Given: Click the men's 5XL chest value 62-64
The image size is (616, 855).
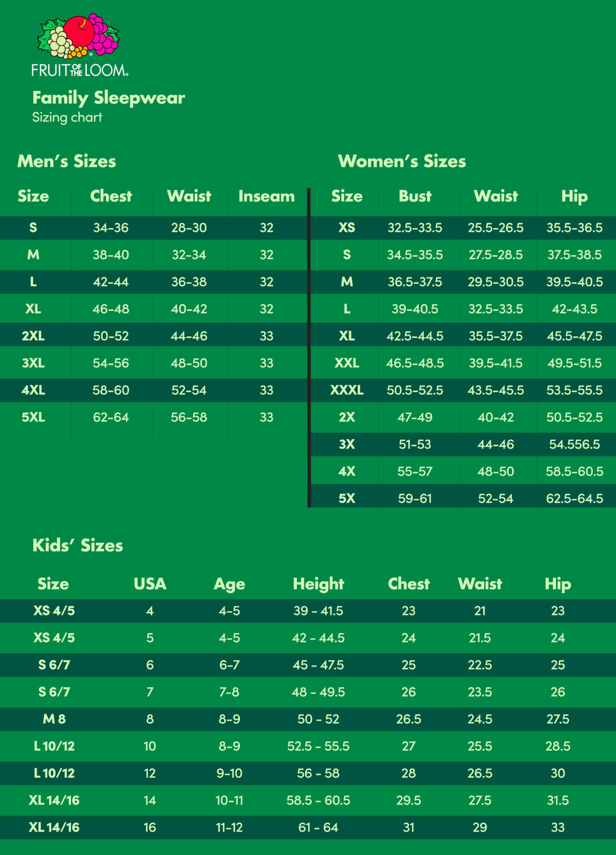Looking at the screenshot, I should [x=111, y=417].
